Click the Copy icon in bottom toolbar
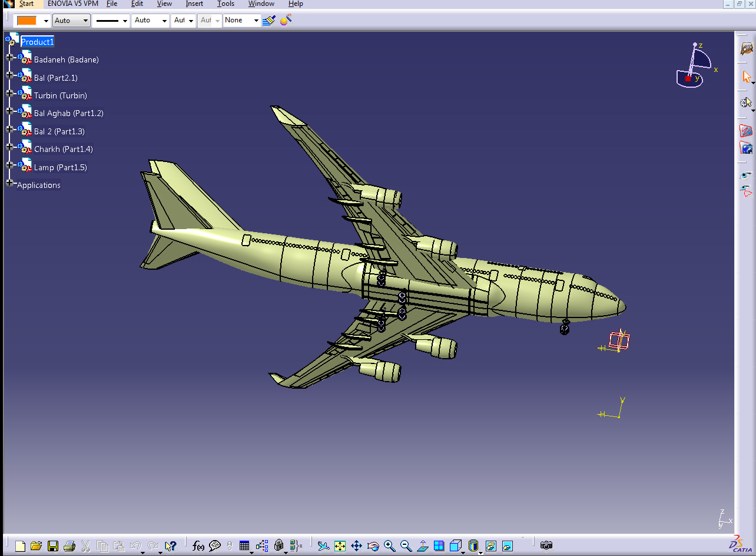The width and height of the screenshot is (756, 556). click(102, 546)
